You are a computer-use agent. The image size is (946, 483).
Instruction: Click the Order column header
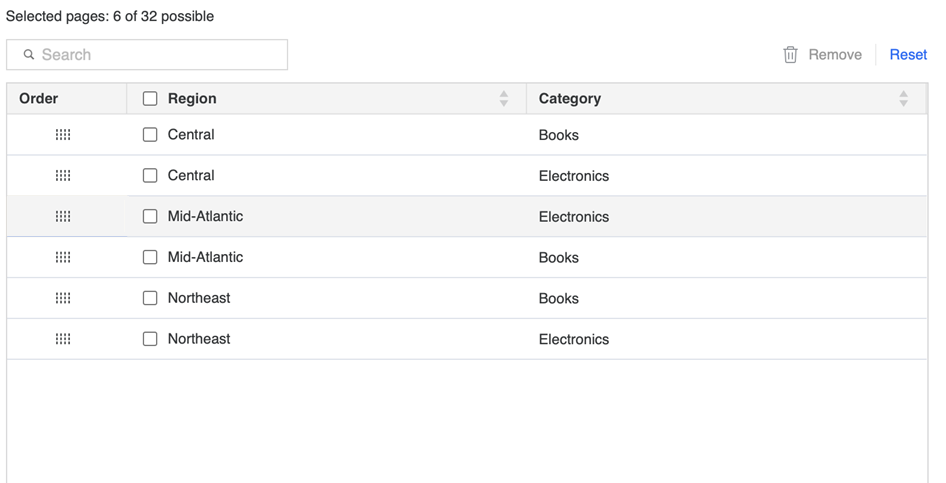pyautogui.click(x=39, y=99)
